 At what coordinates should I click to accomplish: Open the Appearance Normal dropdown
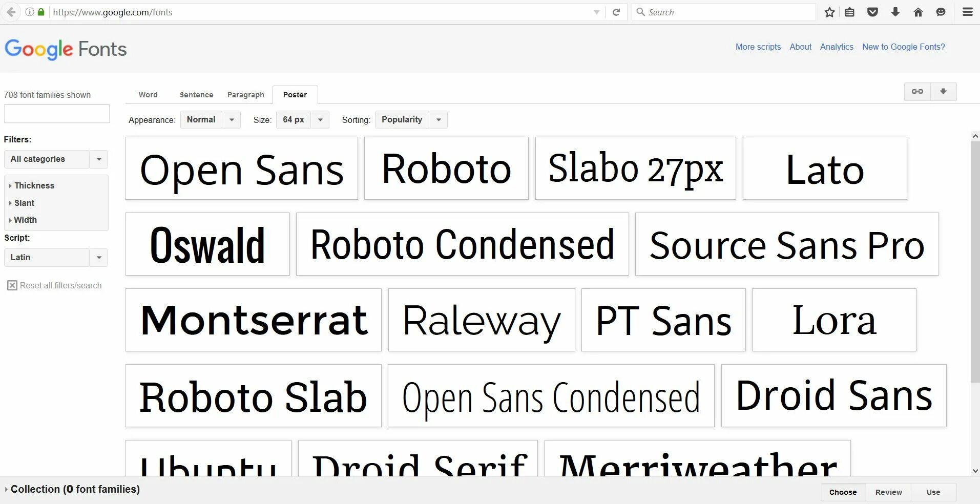tap(210, 120)
